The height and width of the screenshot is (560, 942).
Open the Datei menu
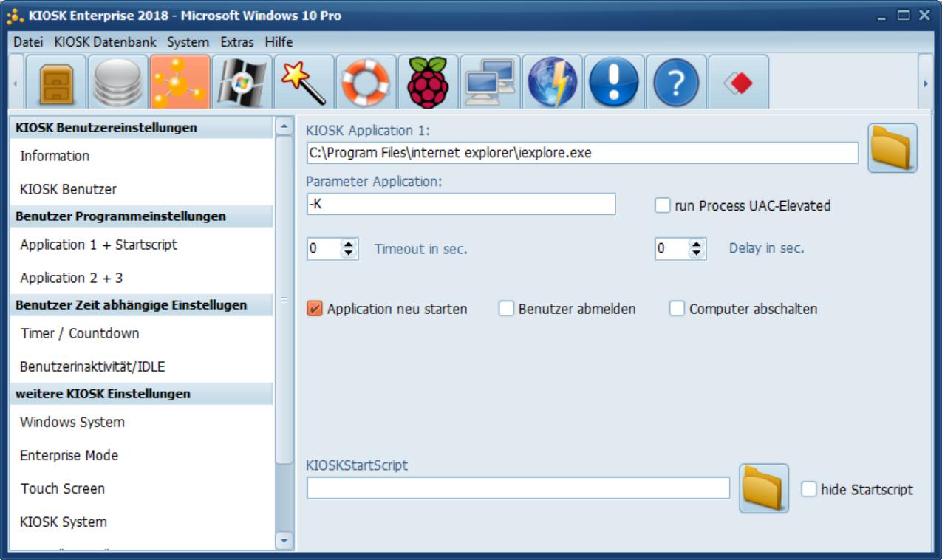(29, 42)
